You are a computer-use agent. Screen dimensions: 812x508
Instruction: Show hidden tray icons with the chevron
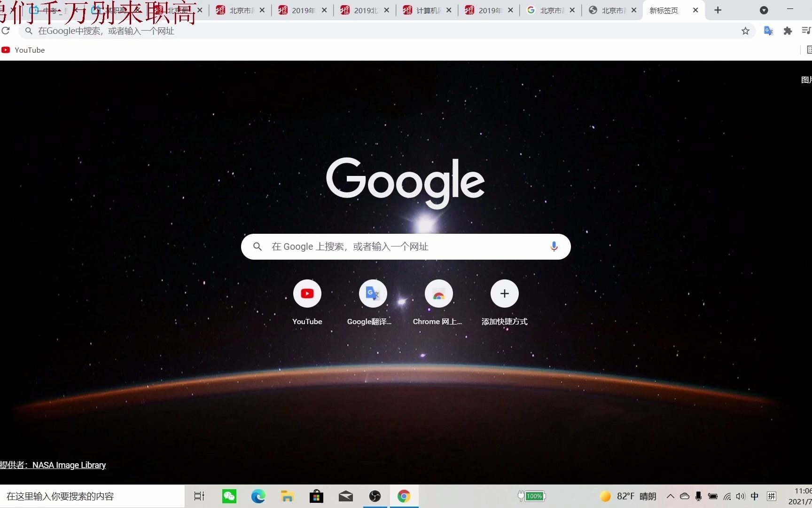(x=671, y=496)
